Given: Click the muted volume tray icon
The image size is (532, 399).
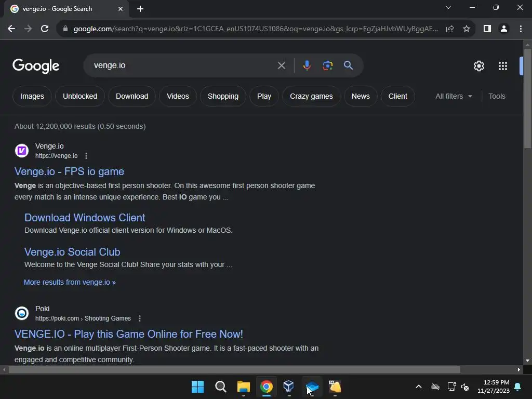Looking at the screenshot, I should 465,387.
